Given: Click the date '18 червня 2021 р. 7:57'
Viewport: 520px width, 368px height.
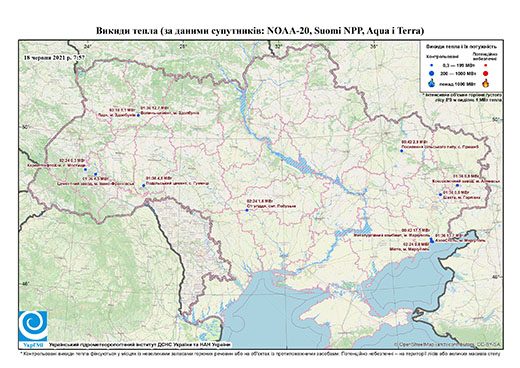Looking at the screenshot, I should click(x=54, y=57).
